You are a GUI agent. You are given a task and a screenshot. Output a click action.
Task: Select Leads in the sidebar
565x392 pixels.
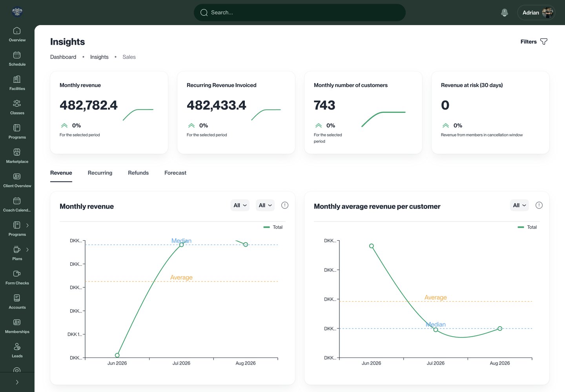17,350
